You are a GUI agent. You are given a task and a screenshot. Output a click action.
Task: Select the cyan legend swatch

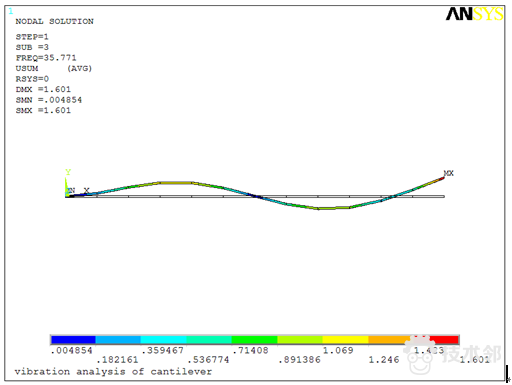click(163, 340)
